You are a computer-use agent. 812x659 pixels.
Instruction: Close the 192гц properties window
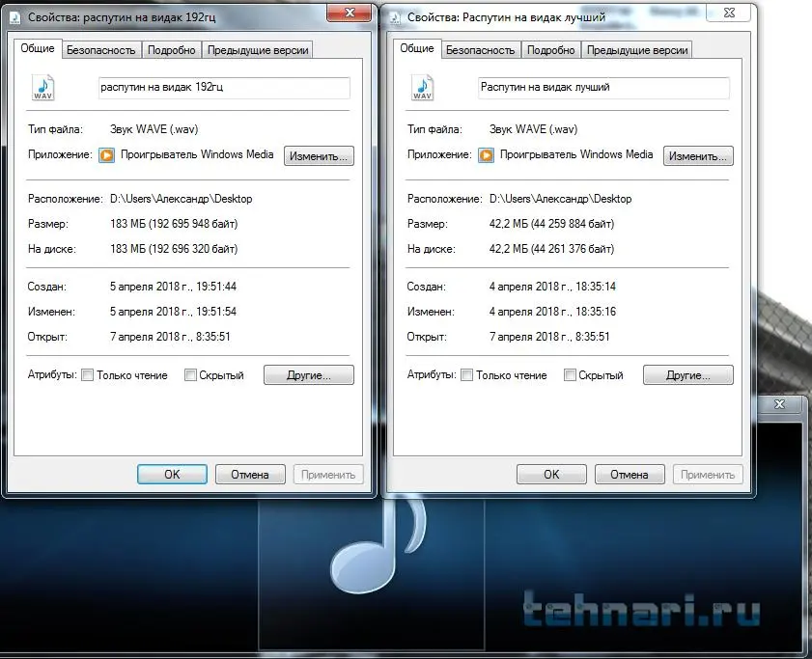coord(350,13)
